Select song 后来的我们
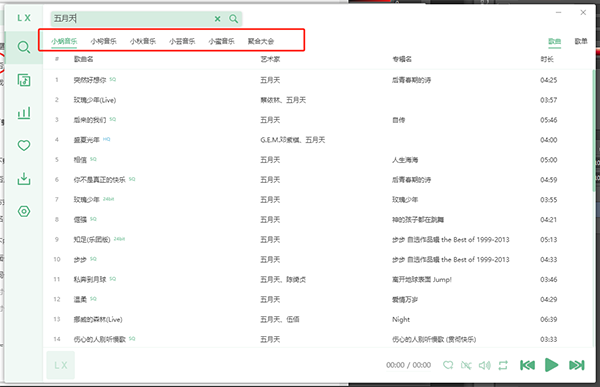The height and width of the screenshot is (387, 600). coord(90,120)
